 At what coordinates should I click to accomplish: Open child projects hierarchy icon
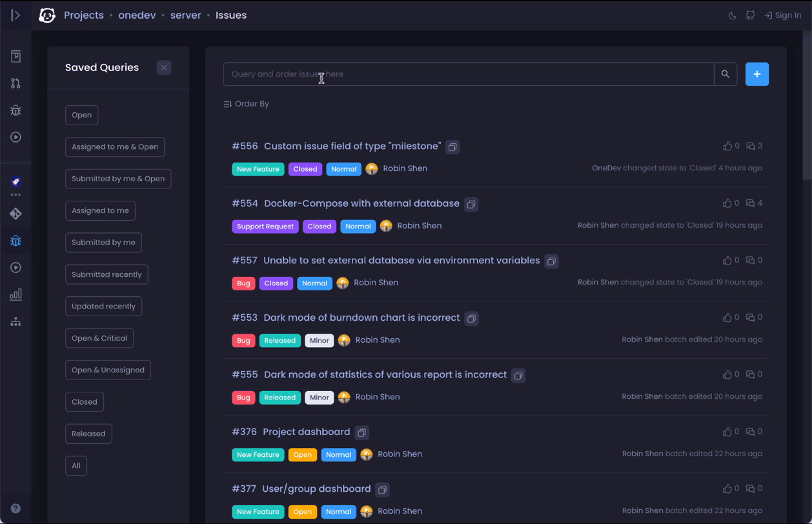15,322
